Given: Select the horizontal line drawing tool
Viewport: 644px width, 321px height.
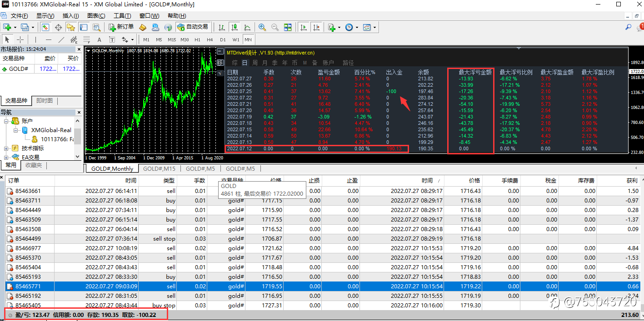Looking at the screenshot, I should pos(48,40).
